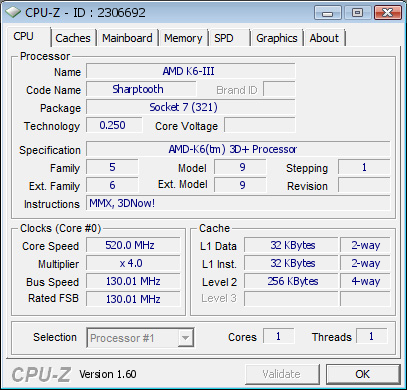Click the Core Speed value 520.0 MHz

[x=133, y=245]
